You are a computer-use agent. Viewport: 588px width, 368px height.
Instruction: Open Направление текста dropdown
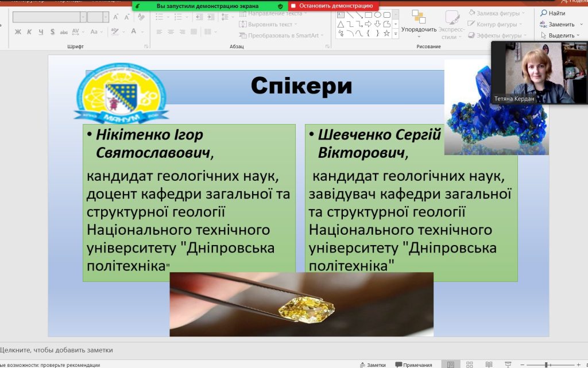(273, 13)
